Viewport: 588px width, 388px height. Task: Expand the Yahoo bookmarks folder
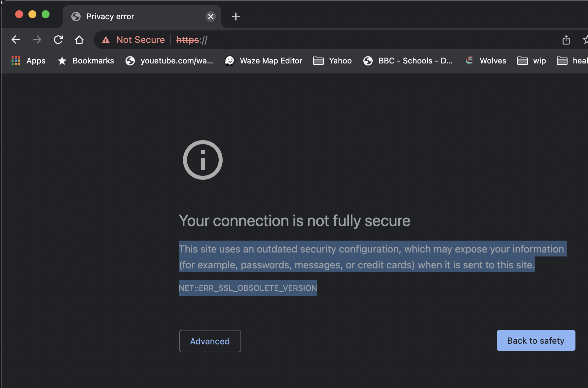pos(333,61)
